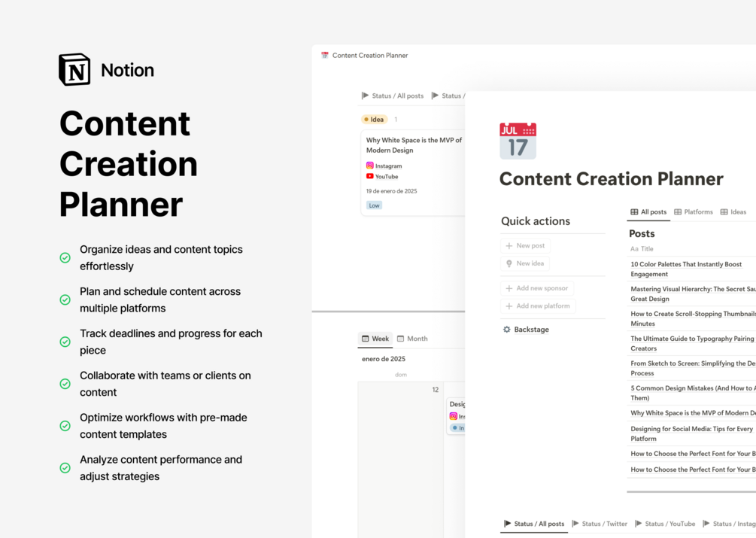Expand the Status / YouTube view
The width and height of the screenshot is (756, 538).
coord(666,524)
